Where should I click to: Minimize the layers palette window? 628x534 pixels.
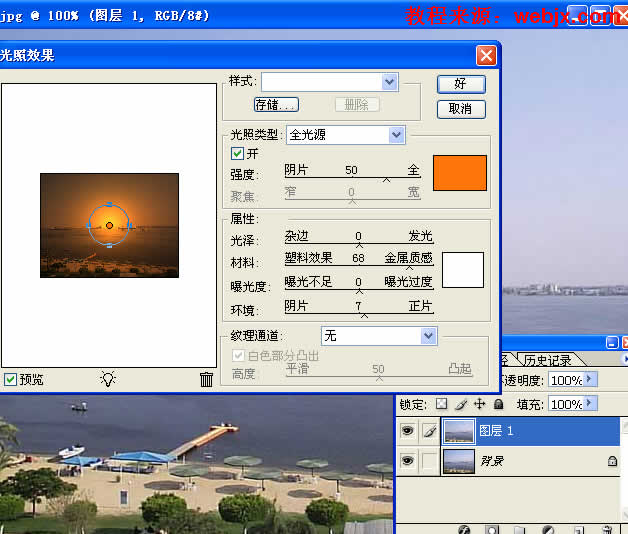pos(612,343)
